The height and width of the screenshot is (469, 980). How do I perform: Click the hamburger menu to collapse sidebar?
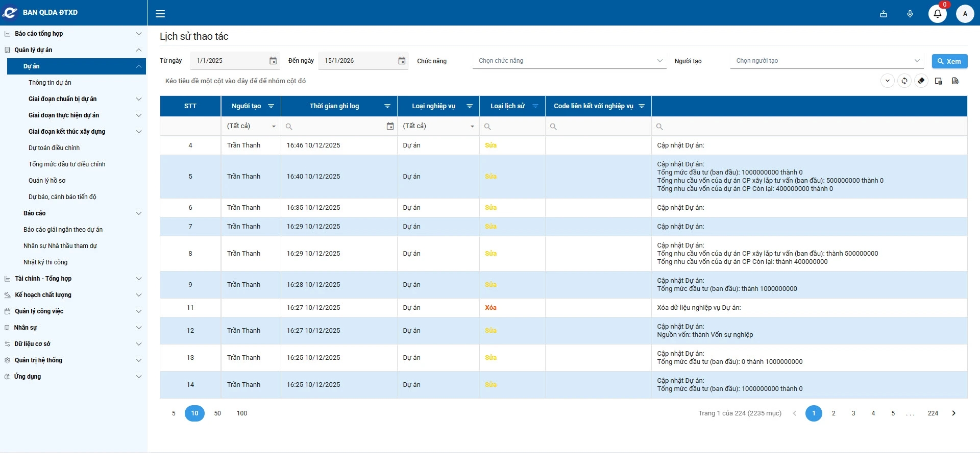160,14
